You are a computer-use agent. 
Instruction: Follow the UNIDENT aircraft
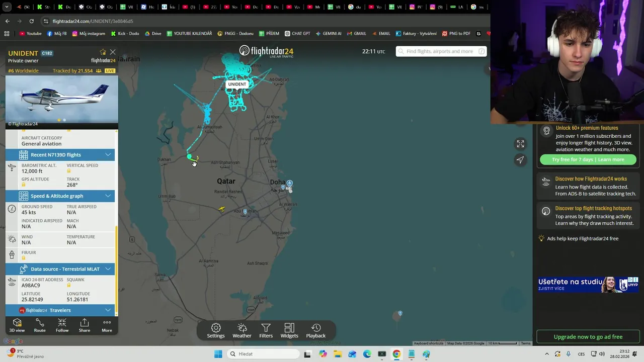pyautogui.click(x=62, y=325)
